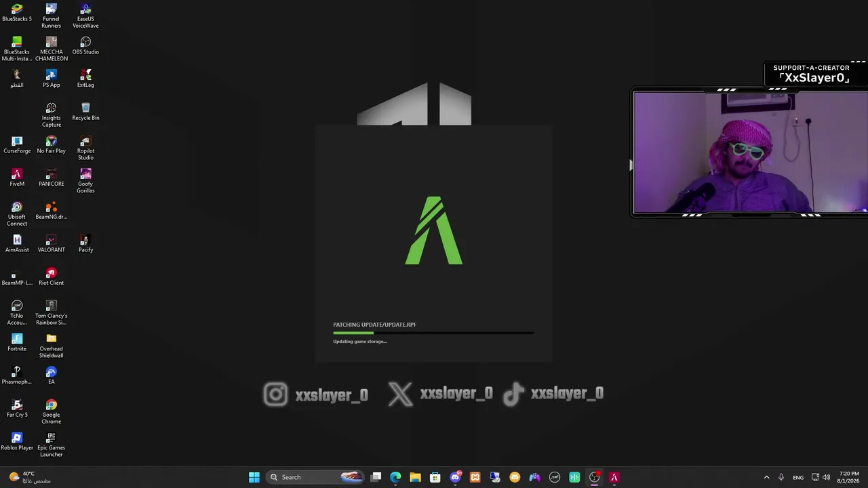Select the AimAssist desktop icon
Image resolution: width=868 pixels, height=488 pixels.
point(17,244)
